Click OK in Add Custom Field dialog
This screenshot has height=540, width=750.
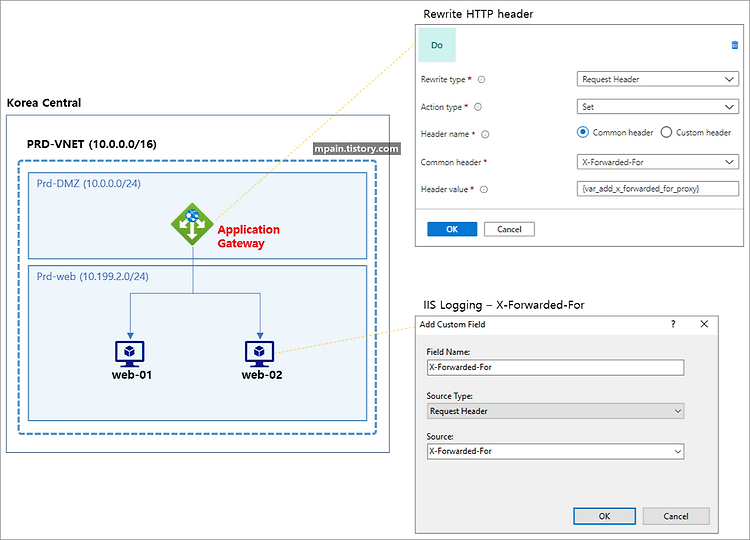click(x=605, y=516)
